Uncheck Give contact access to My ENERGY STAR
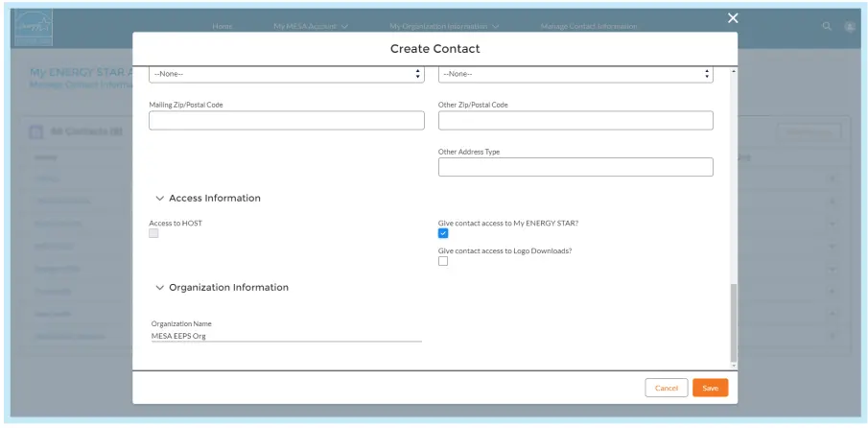 [x=443, y=233]
